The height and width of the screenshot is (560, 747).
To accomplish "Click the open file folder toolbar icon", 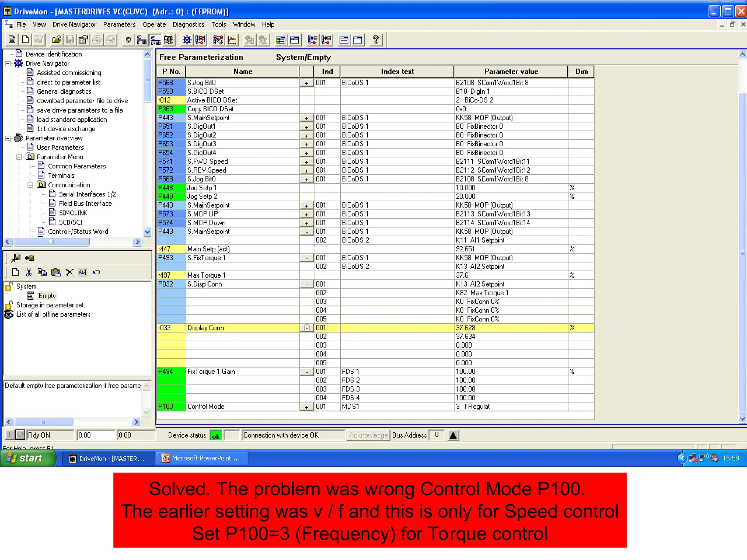I will click(57, 40).
